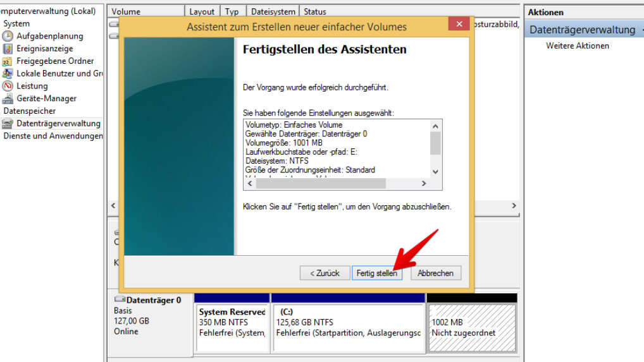Click the volume list scroll-right arrow
This screenshot has width=644, height=362.
tap(514, 205)
